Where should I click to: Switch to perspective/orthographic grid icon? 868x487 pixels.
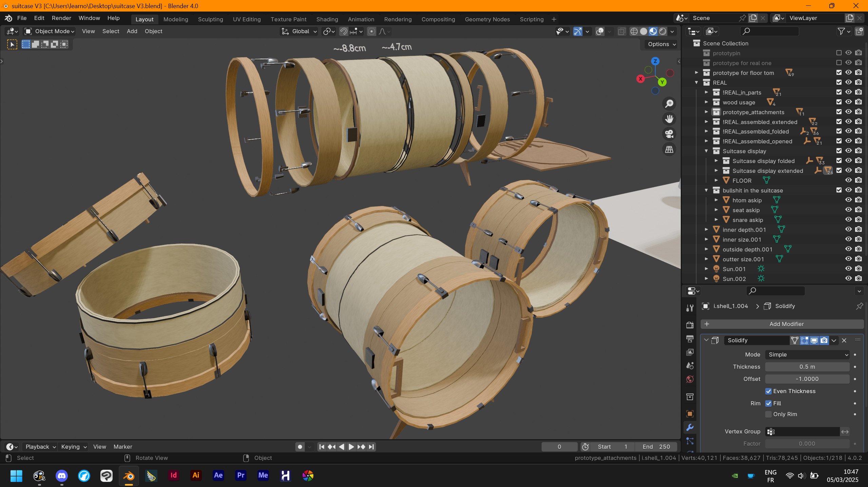point(669,149)
